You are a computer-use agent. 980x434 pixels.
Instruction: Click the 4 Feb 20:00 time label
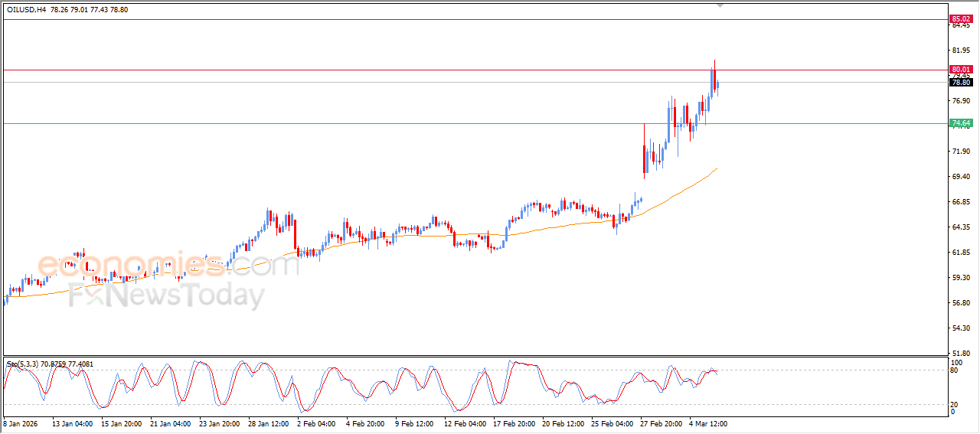point(365,423)
